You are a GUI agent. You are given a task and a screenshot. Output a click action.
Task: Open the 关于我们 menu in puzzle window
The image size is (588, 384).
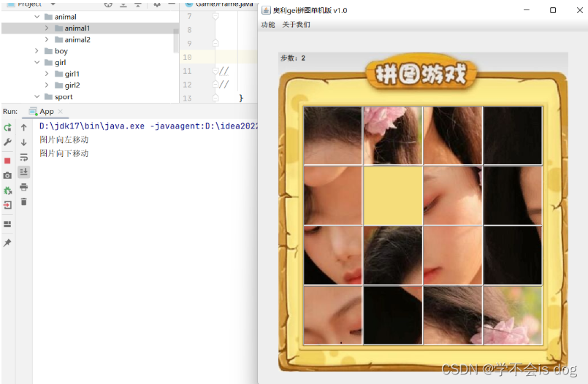297,25
